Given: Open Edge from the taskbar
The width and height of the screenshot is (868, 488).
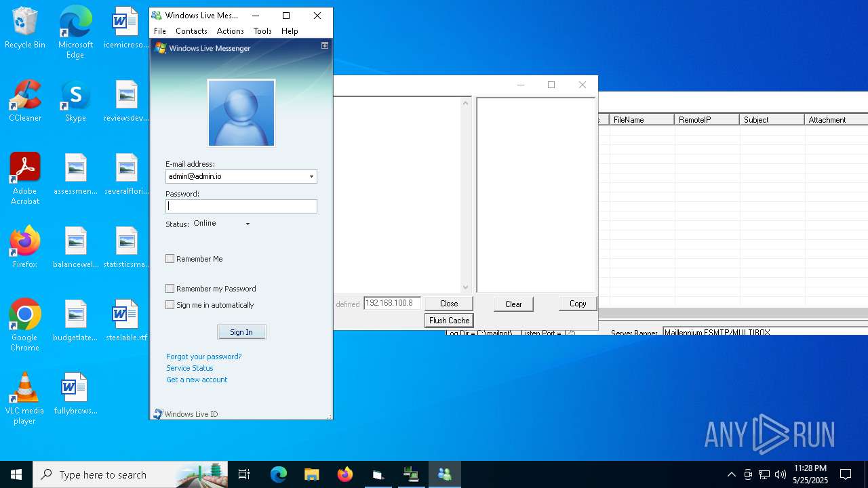Looking at the screenshot, I should [x=279, y=474].
